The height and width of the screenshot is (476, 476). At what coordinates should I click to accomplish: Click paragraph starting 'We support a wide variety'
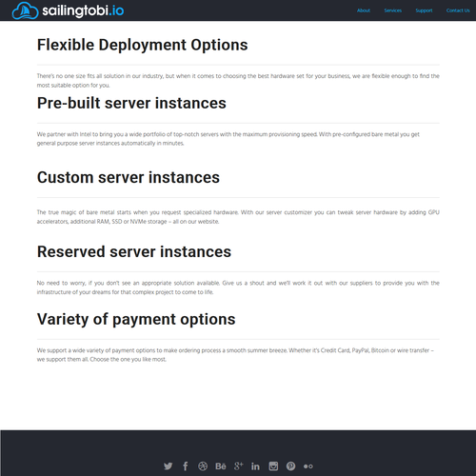[235, 355]
